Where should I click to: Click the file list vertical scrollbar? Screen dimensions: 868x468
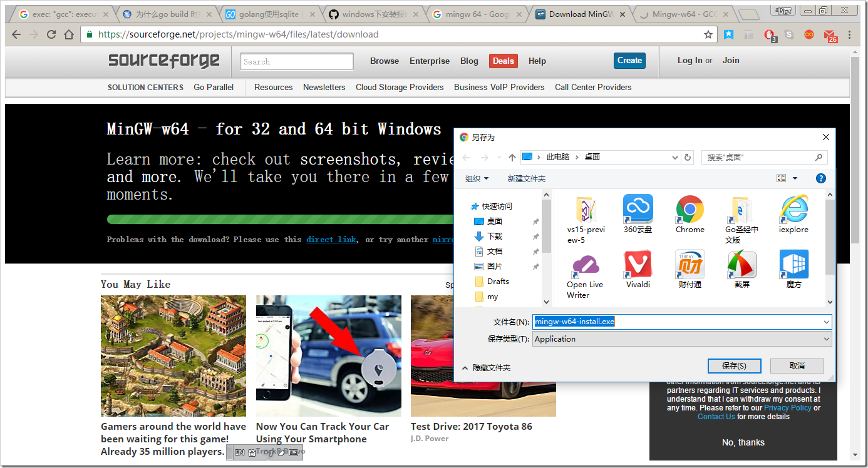click(830, 248)
